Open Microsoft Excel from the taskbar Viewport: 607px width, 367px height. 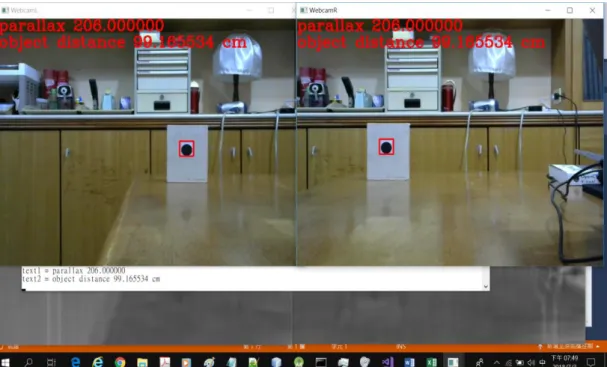point(431,362)
